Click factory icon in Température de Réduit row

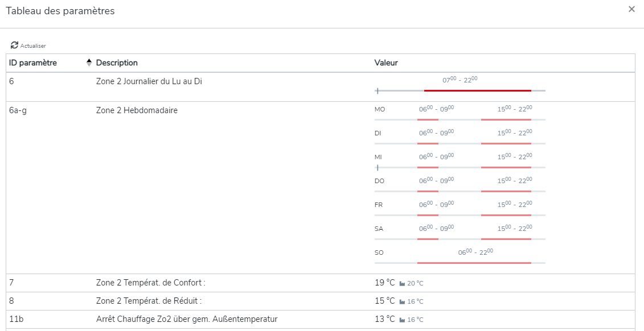(x=403, y=301)
